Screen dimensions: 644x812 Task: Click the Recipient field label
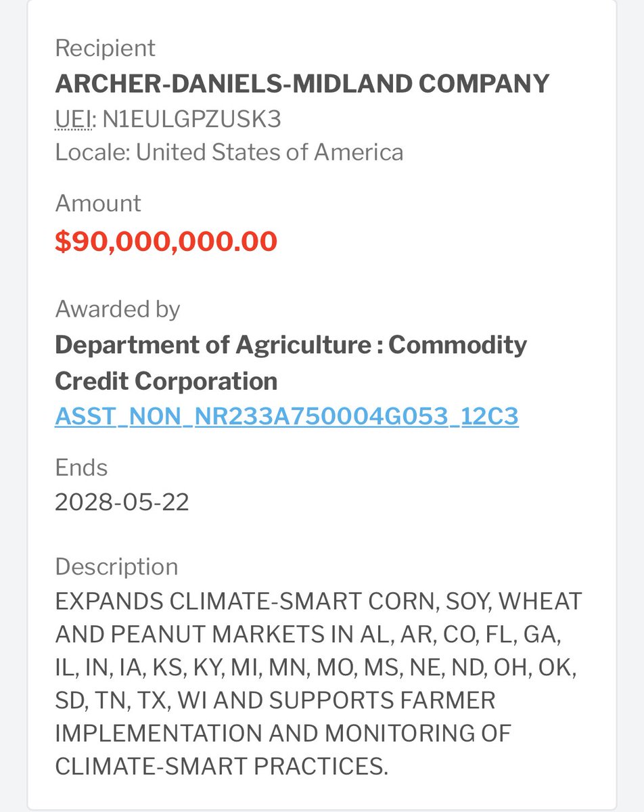[105, 48]
